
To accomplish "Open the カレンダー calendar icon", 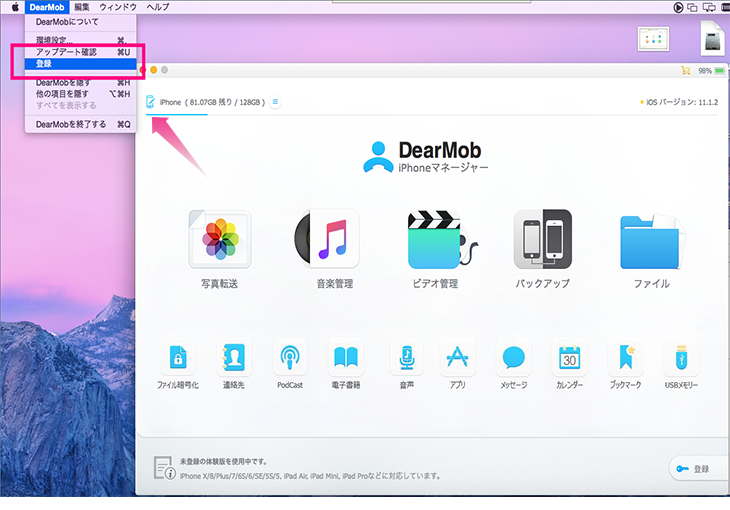I will click(x=569, y=358).
